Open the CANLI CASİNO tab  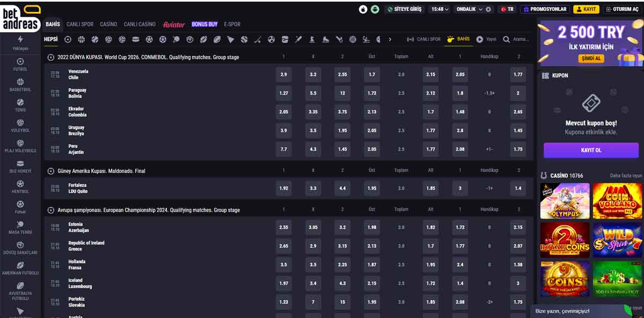[140, 24]
